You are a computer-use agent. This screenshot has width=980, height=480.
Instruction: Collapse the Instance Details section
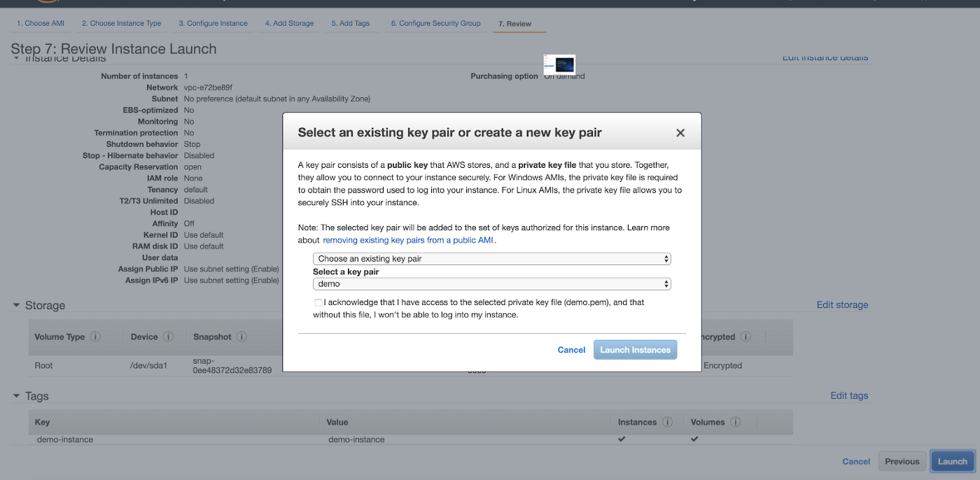click(16, 58)
